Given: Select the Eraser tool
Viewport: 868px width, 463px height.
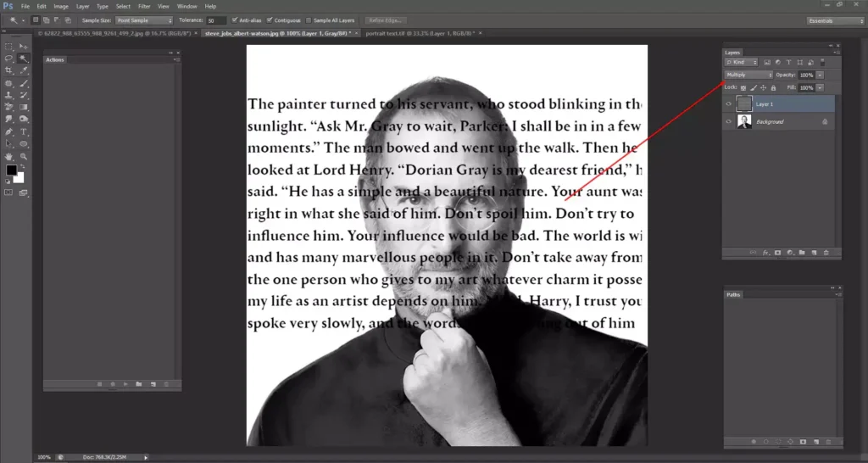Looking at the screenshot, I should click(8, 108).
